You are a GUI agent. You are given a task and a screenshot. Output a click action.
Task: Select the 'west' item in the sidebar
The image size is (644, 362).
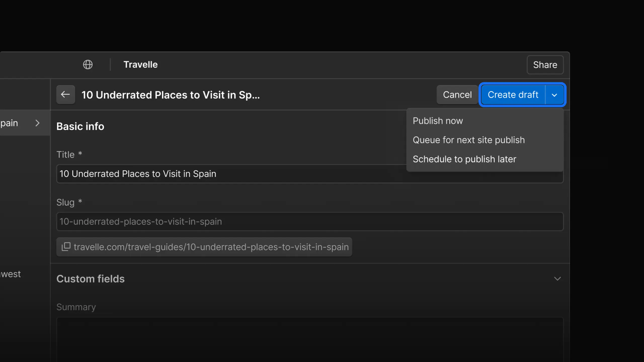pyautogui.click(x=10, y=274)
